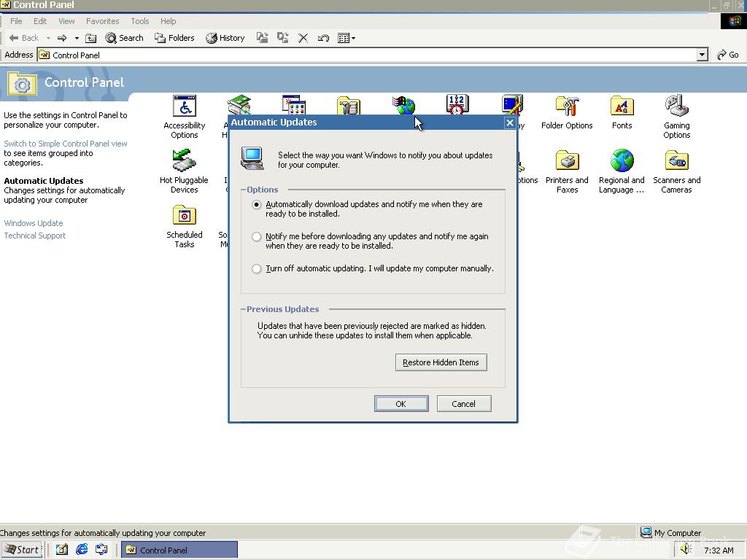This screenshot has width=747, height=560.
Task: Click the volume speaker tray icon
Action: tap(686, 550)
